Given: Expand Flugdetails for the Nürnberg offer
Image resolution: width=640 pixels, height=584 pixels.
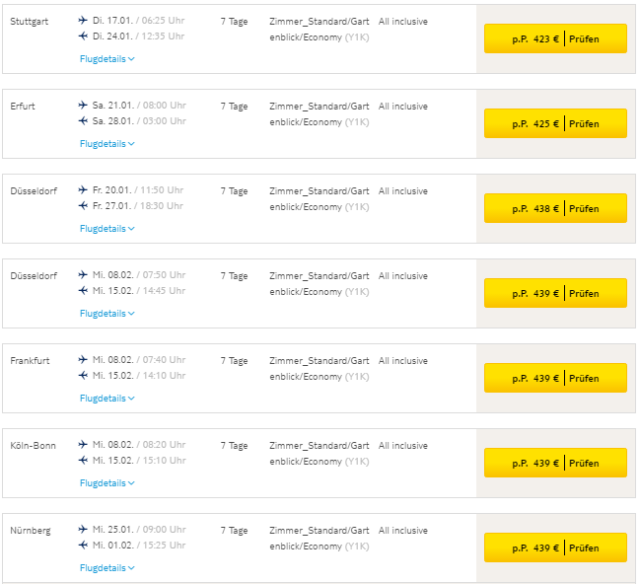Looking at the screenshot, I should click(106, 568).
